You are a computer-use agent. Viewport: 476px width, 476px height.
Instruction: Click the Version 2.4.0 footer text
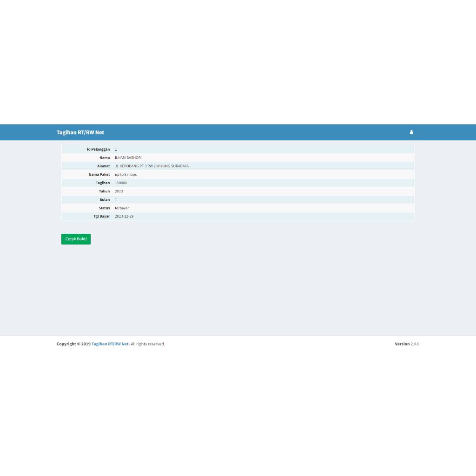pos(407,344)
